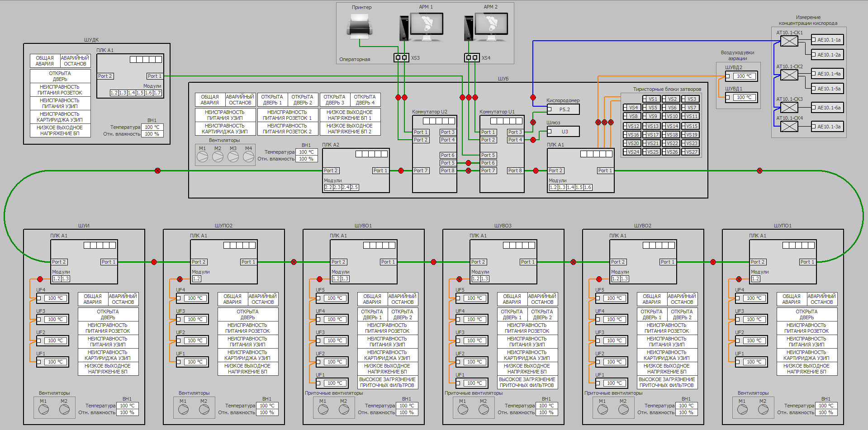Viewport: 868px width, 430px height.
Task: Select module 2.5 on ШУБ ПЛК A2
Action: 354,187
